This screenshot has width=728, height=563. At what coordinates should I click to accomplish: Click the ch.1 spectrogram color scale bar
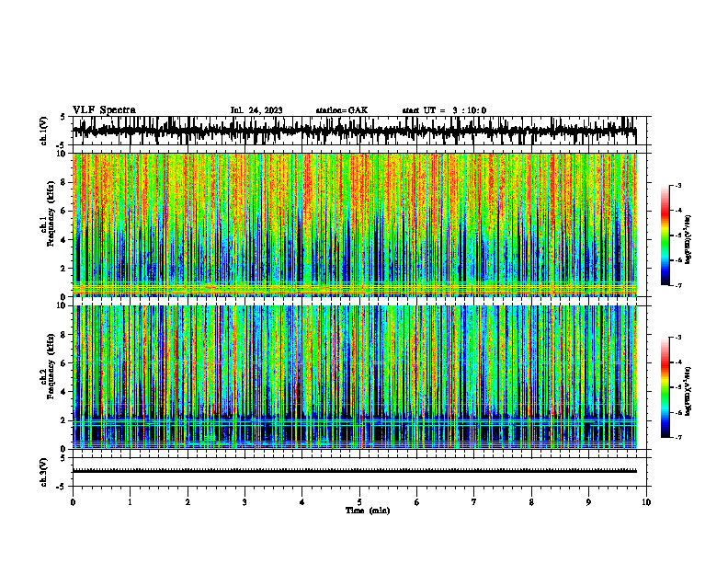click(665, 236)
